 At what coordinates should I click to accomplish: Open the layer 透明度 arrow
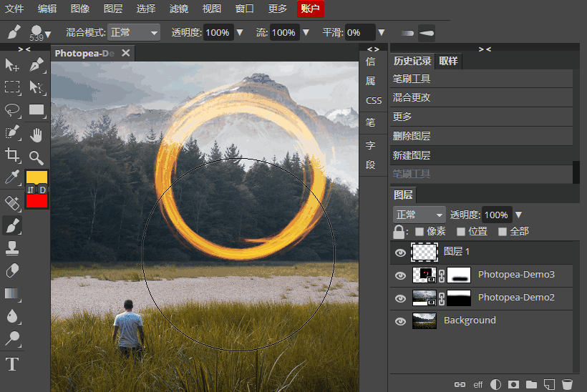pyautogui.click(x=518, y=215)
